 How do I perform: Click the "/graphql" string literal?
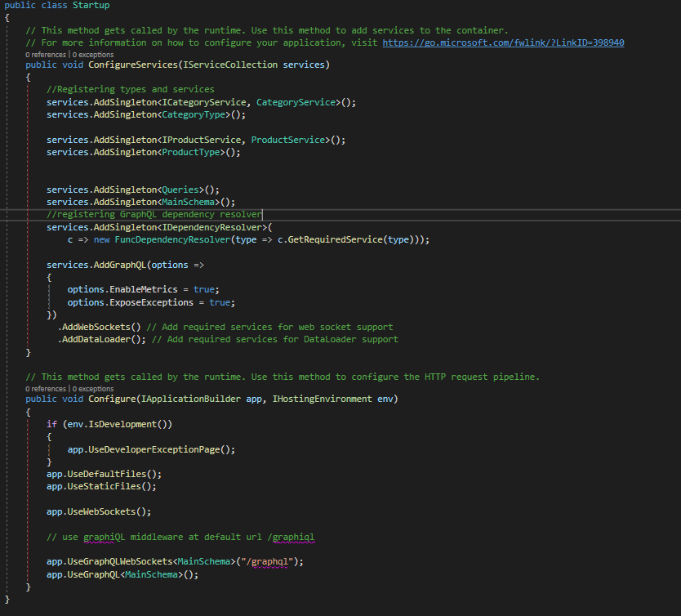click(x=276, y=562)
